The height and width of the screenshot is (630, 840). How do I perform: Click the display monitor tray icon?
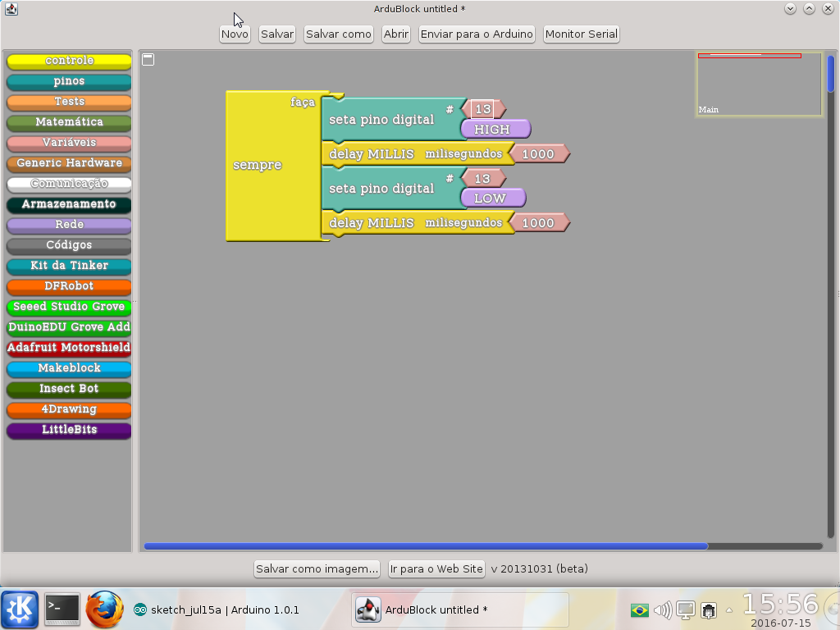point(686,609)
